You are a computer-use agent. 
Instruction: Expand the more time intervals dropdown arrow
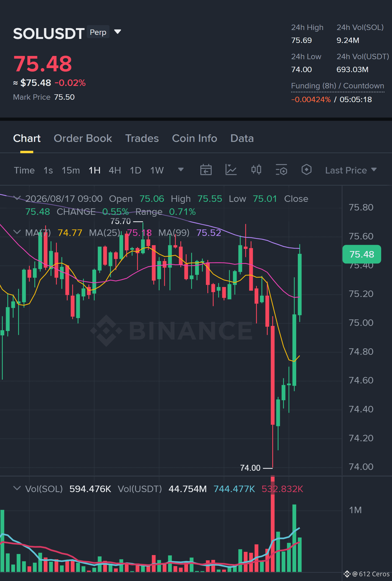click(181, 170)
